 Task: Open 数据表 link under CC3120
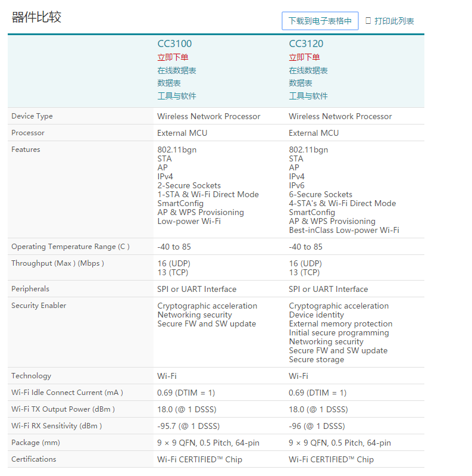tap(301, 83)
